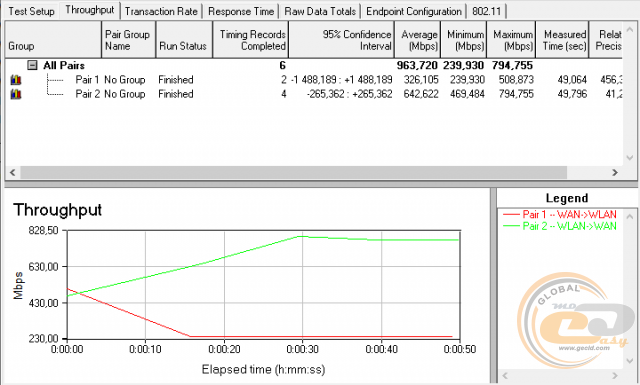Click the table's vertical scrollbar down arrow
This screenshot has height=385, width=640.
[x=629, y=158]
